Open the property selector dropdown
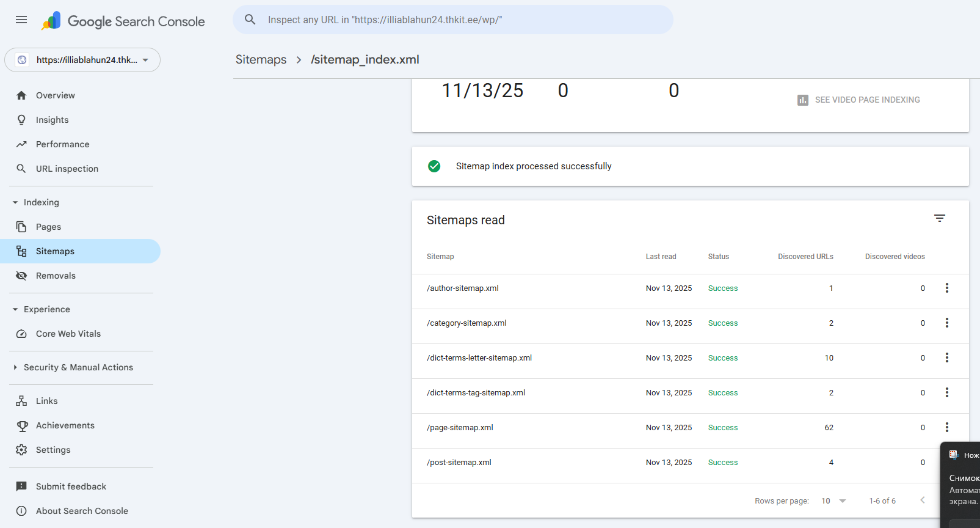 coord(82,60)
